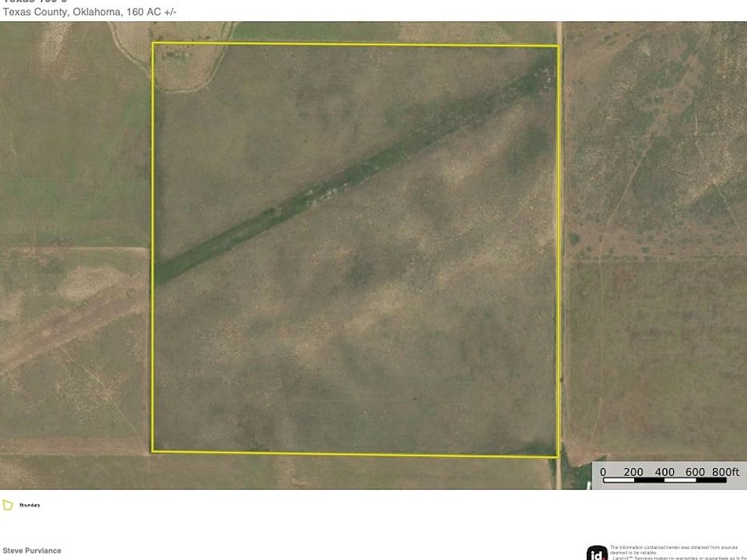Click the Land id logo icon
The width and height of the screenshot is (747, 560).
597,553
